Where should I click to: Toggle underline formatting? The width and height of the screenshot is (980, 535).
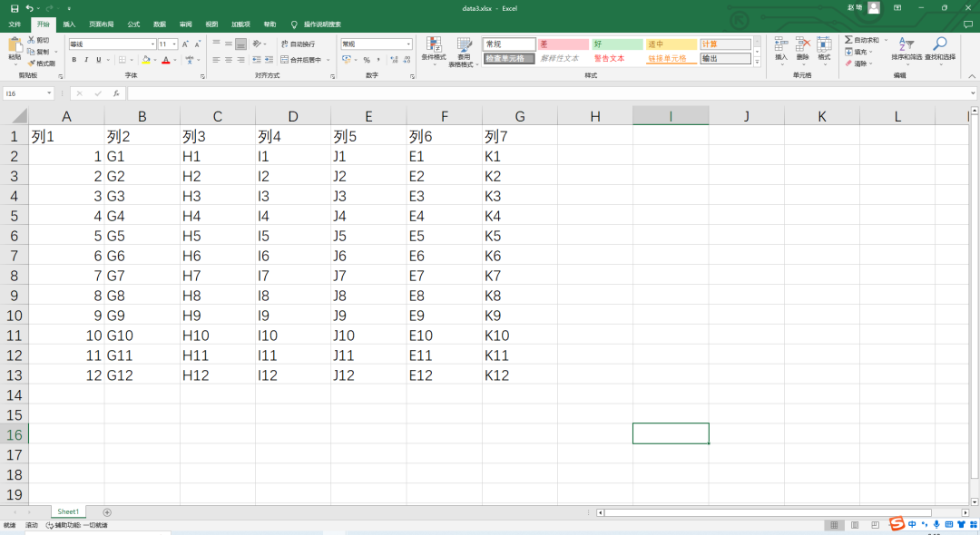pos(98,60)
